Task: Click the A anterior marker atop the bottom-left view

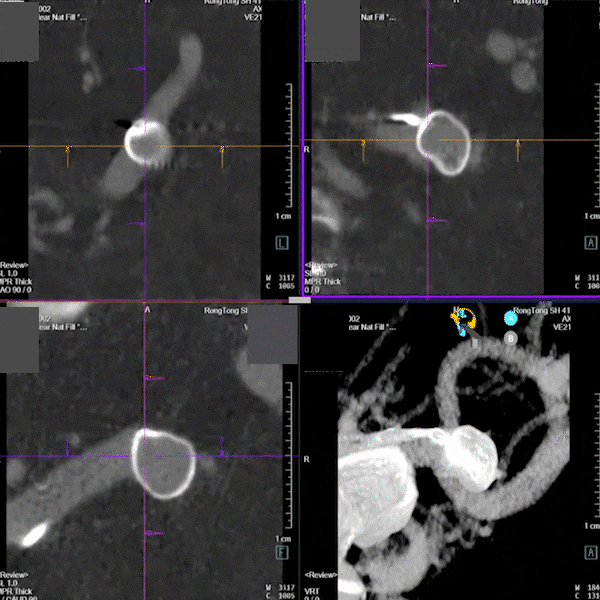Action: click(x=147, y=310)
